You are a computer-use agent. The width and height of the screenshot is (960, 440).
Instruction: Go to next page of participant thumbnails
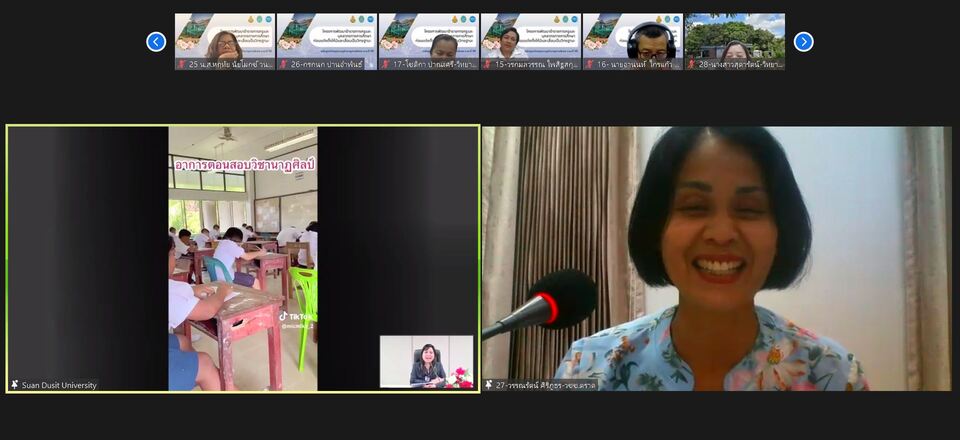[803, 42]
